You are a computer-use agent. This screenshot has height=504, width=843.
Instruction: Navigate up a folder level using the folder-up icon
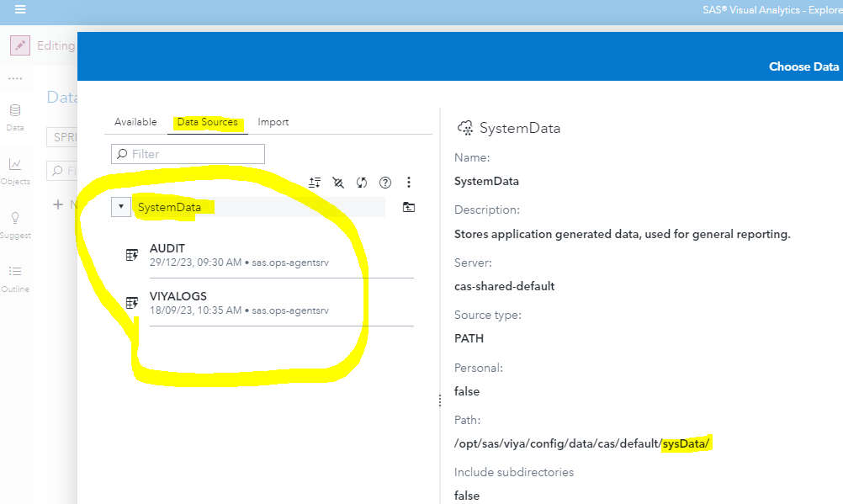point(409,206)
